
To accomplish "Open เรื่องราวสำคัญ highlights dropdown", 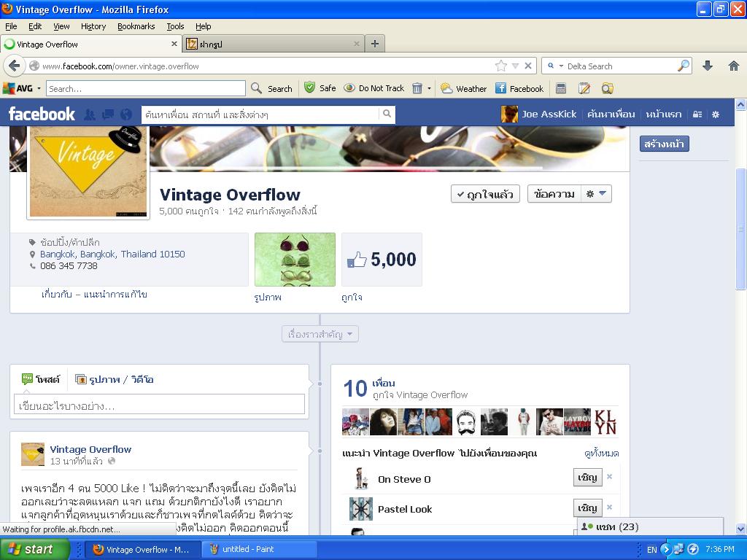I will [x=320, y=334].
